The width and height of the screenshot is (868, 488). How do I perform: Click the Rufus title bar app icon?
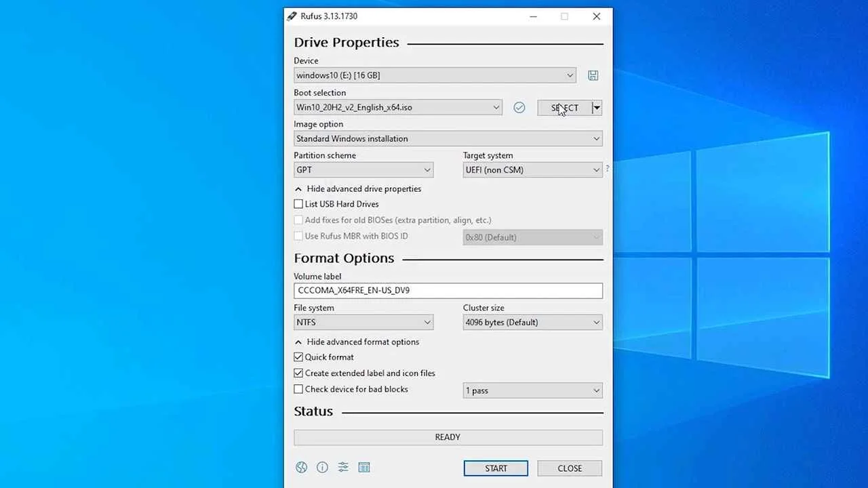[292, 16]
